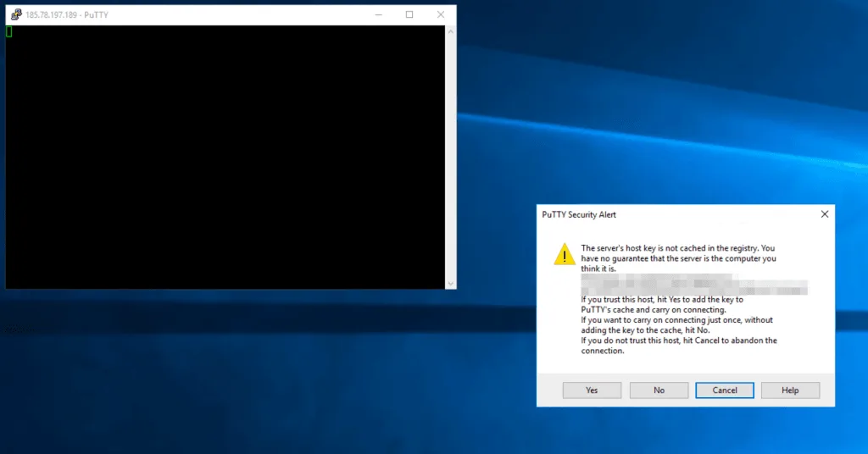Close the PuTTY terminal window

pyautogui.click(x=441, y=14)
